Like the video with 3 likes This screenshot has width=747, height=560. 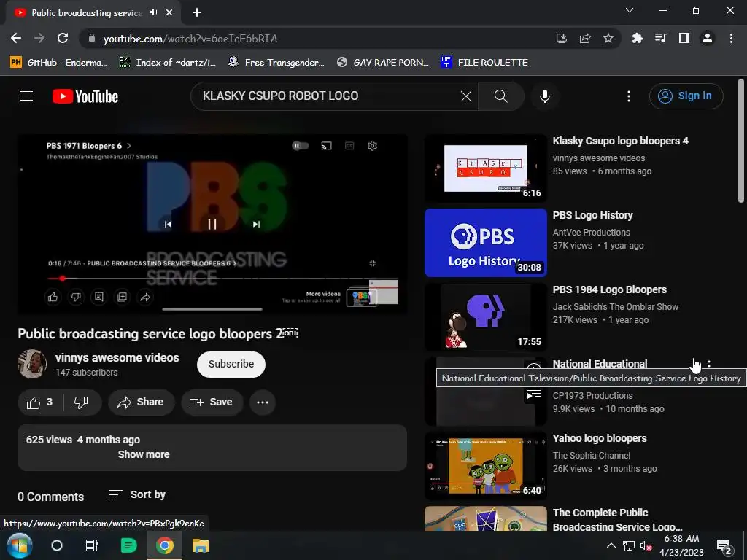tap(41, 402)
